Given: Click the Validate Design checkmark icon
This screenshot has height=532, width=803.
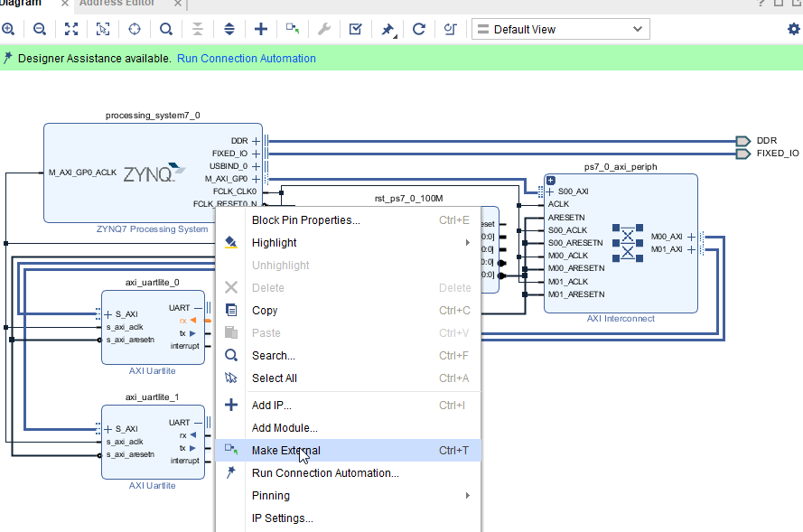Looking at the screenshot, I should (x=356, y=29).
